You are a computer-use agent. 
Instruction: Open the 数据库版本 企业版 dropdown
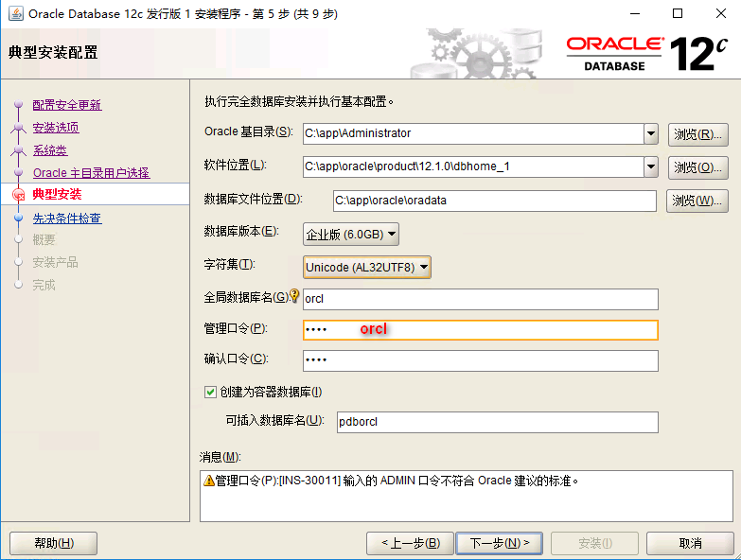pos(351,235)
